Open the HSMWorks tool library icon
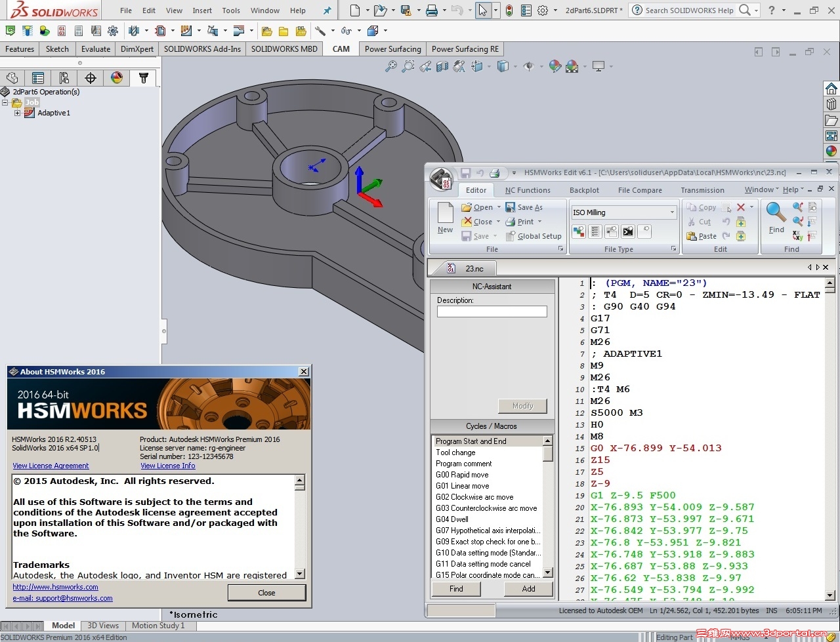 tap(96, 31)
